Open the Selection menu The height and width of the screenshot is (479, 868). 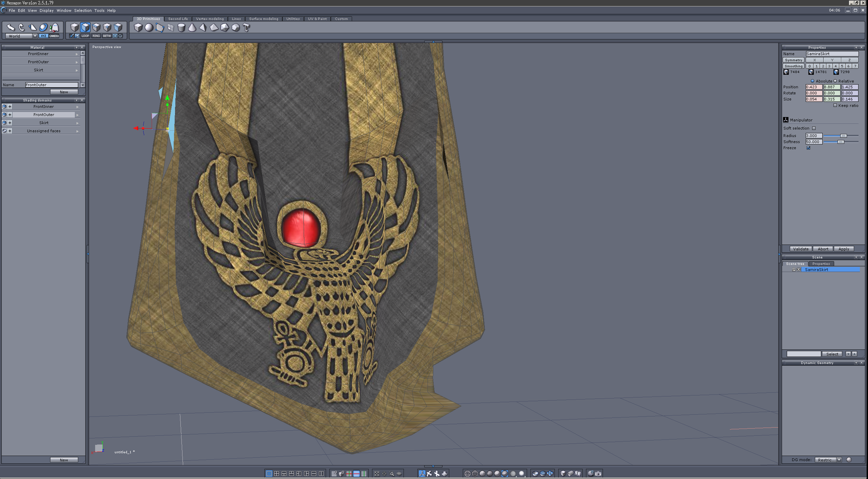tap(83, 10)
